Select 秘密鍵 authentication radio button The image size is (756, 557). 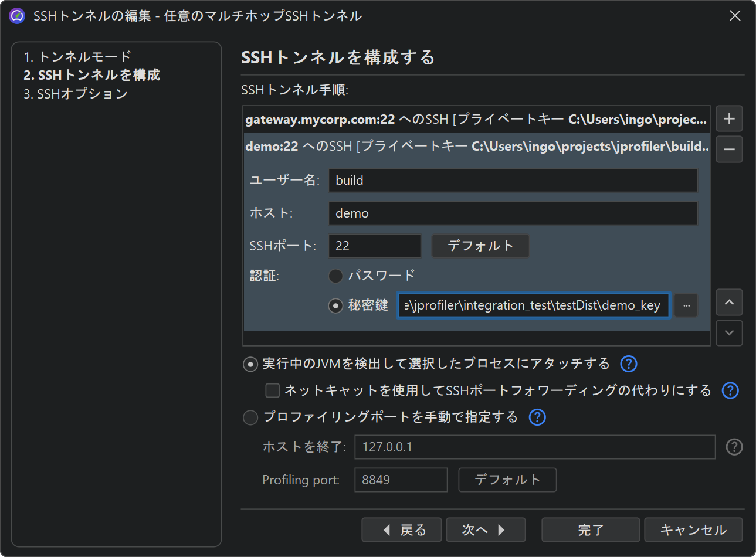pyautogui.click(x=335, y=305)
